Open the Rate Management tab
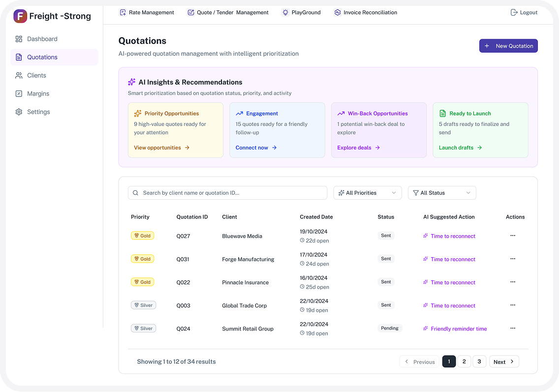Screen dimensions: 559x392 click(147, 12)
